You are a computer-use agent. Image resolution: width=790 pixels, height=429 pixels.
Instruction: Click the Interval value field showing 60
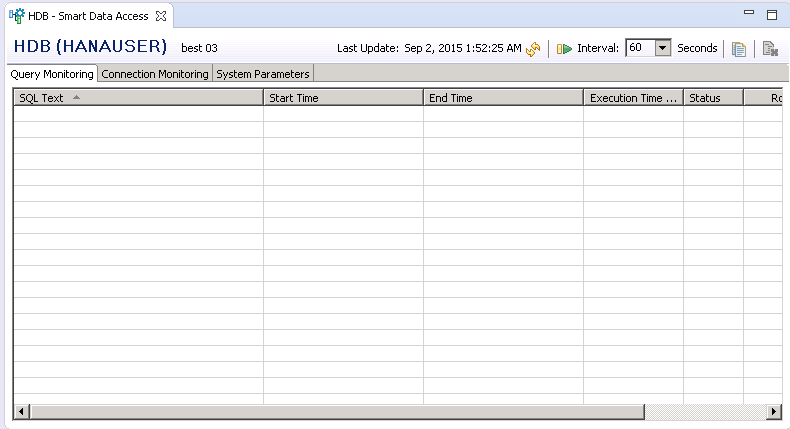coord(639,48)
